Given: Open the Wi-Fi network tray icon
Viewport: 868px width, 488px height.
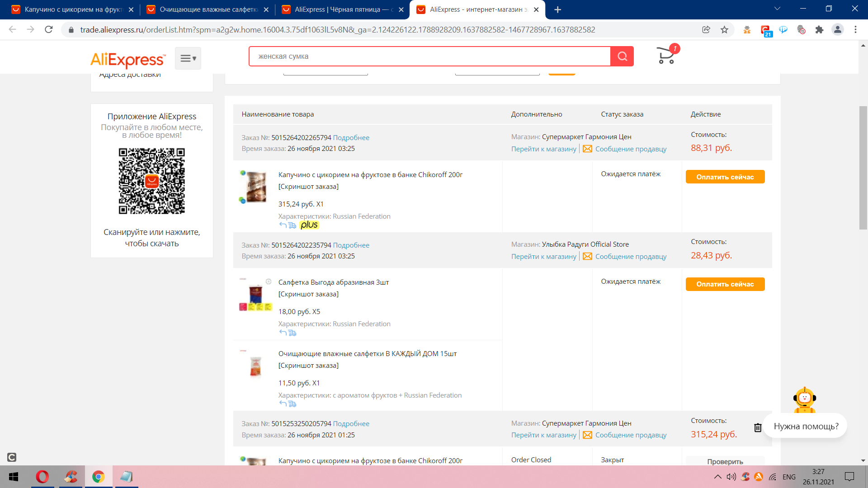Looking at the screenshot, I should click(x=773, y=477).
